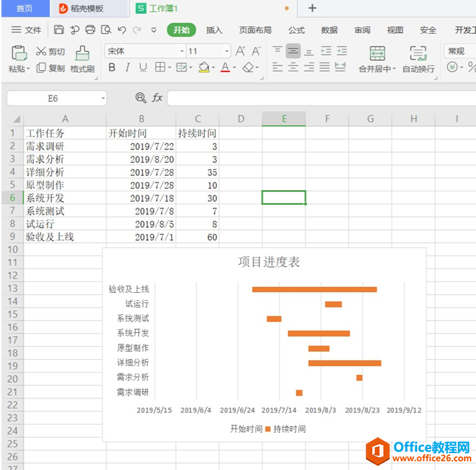
Task: Click the formula bar input field
Action: 321,98
